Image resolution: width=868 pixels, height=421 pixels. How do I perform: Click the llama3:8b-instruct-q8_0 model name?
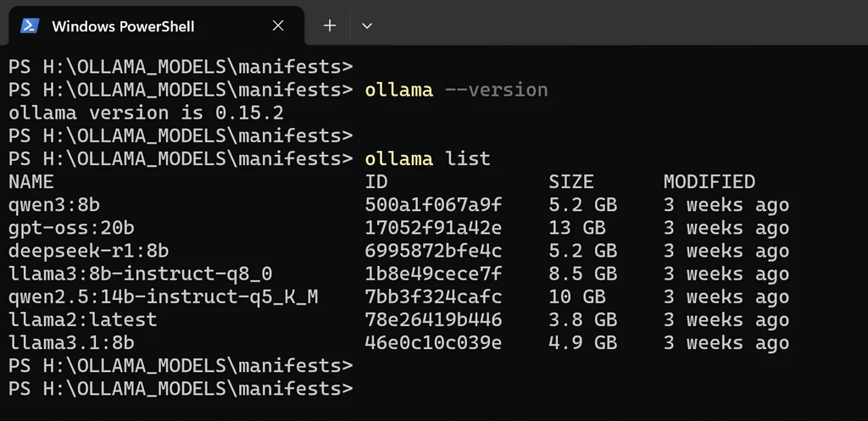point(140,274)
